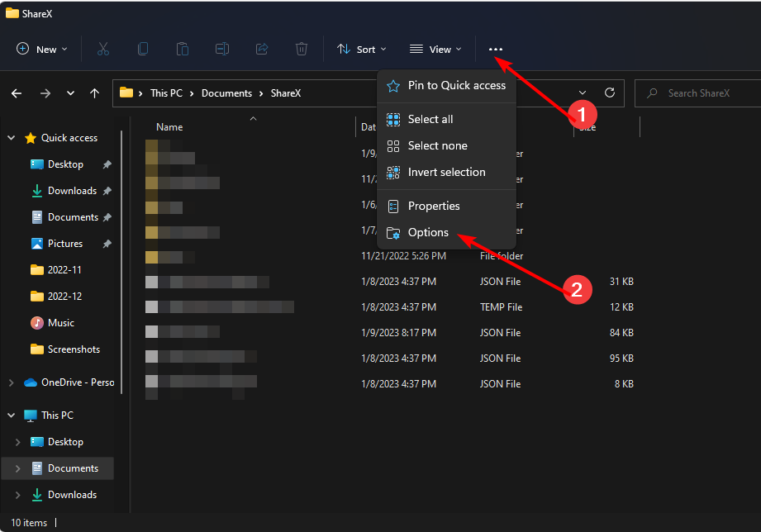Click the navigation pane scrollbar
This screenshot has width=761, height=532.
click(121, 262)
